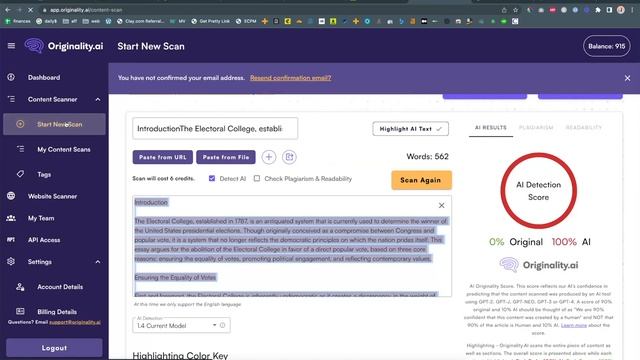
Task: Go to My Team
Action: [x=41, y=218]
